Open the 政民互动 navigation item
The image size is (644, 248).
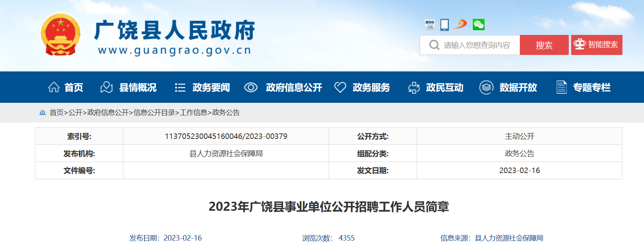click(445, 87)
